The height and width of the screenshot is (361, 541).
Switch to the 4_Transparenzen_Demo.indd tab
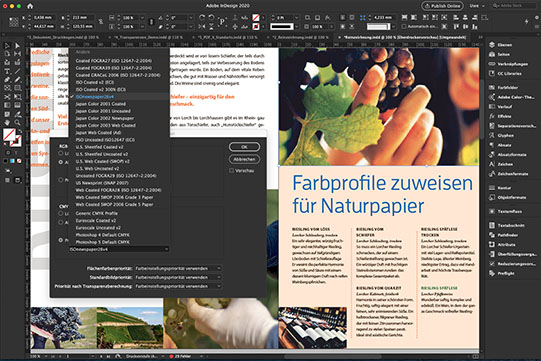point(148,37)
